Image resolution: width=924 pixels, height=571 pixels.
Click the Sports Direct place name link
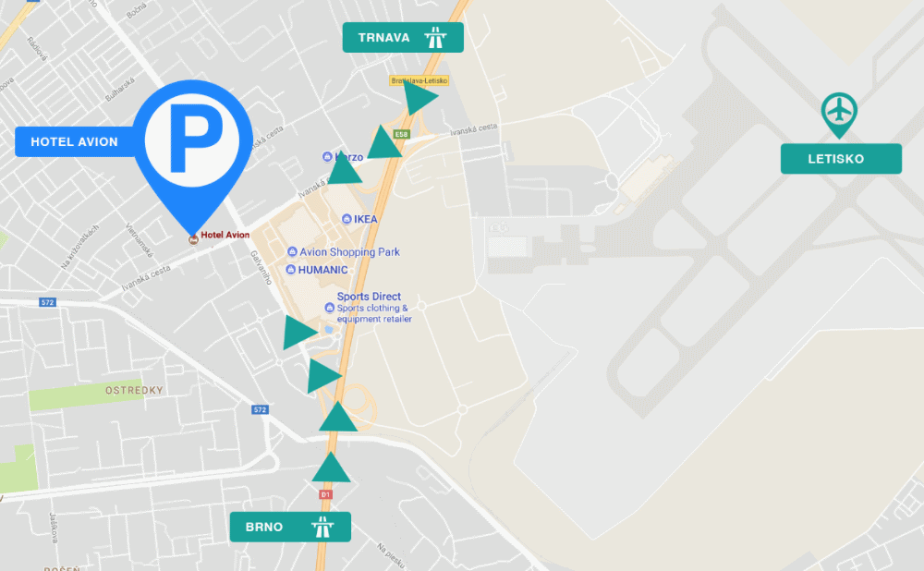pyautogui.click(x=369, y=297)
